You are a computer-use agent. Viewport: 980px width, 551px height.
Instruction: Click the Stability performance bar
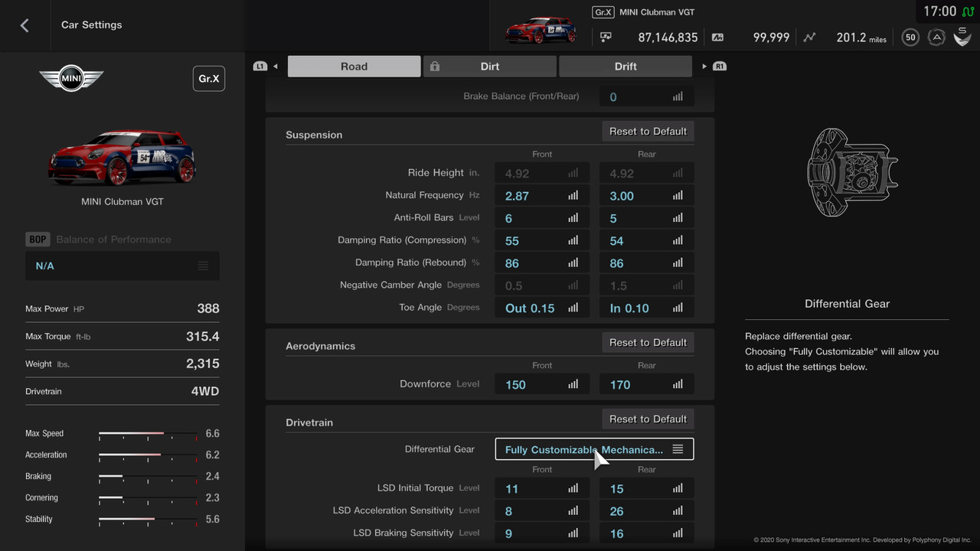(148, 520)
